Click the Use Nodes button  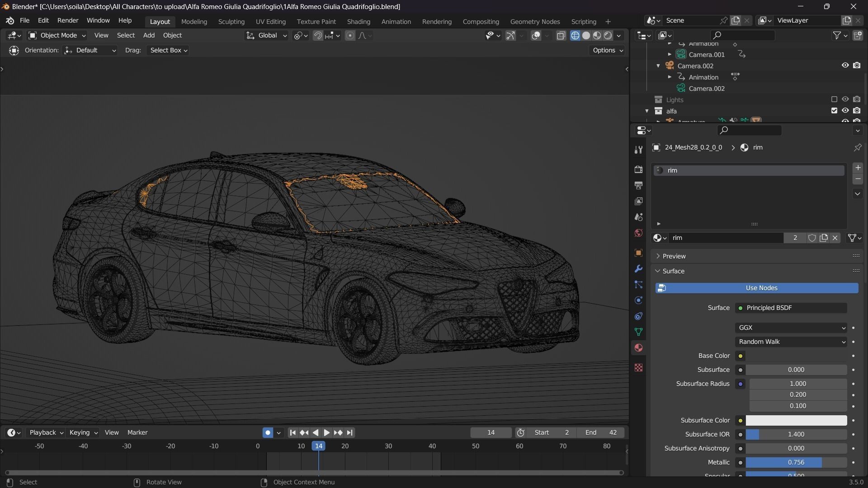[757, 288]
